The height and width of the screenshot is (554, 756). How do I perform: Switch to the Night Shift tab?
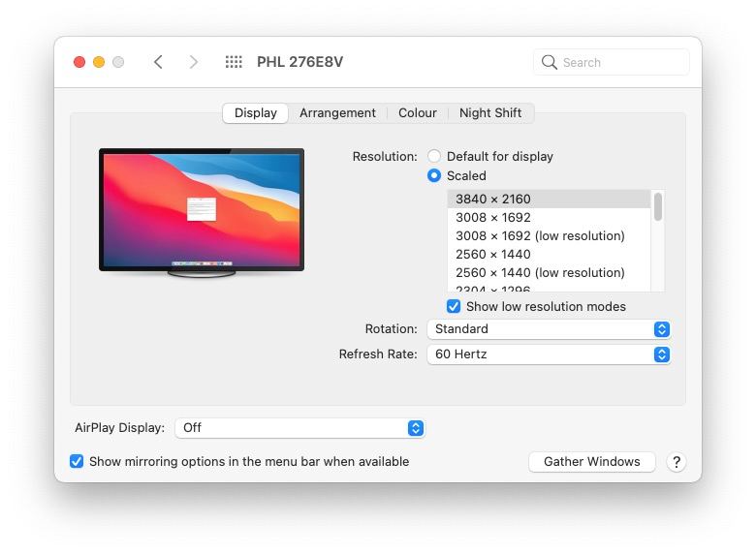489,113
